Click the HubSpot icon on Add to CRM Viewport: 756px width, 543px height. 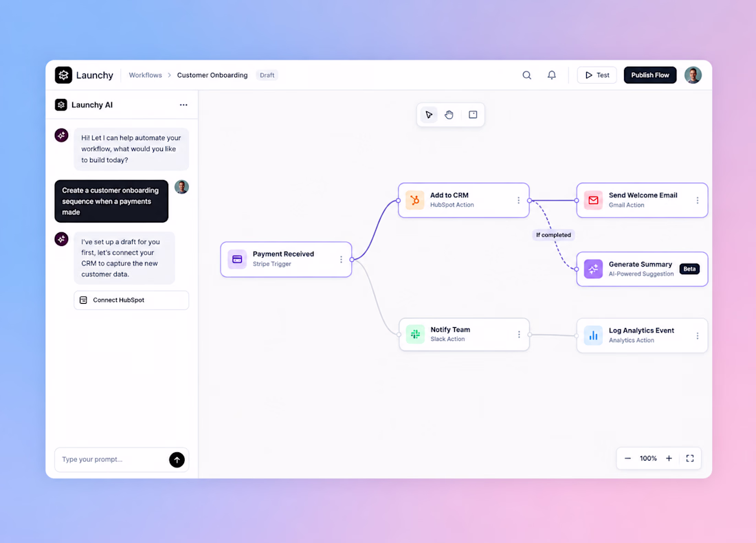tap(414, 200)
